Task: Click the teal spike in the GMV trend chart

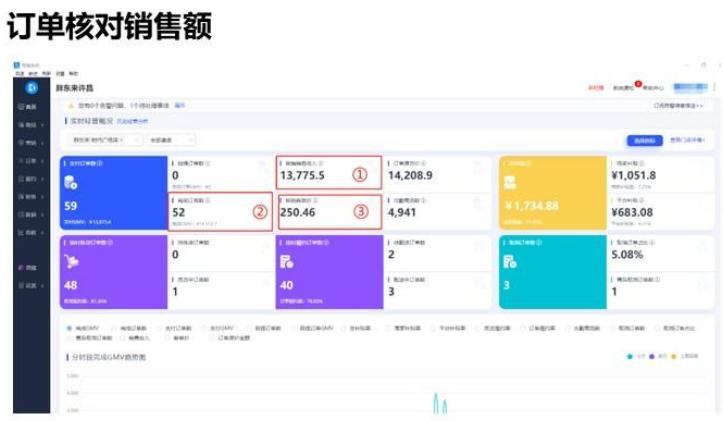Action: pyautogui.click(x=436, y=403)
